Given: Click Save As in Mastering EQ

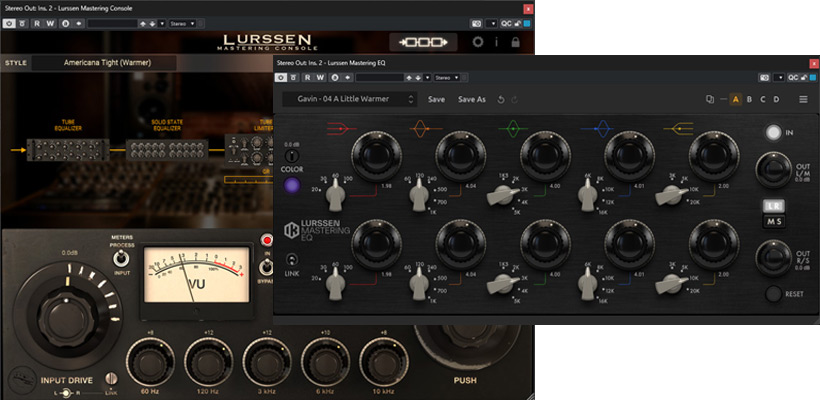Looking at the screenshot, I should tap(472, 99).
